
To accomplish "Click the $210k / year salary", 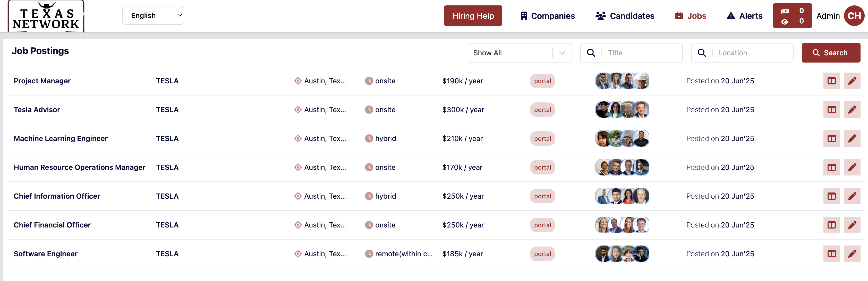I will (x=462, y=138).
